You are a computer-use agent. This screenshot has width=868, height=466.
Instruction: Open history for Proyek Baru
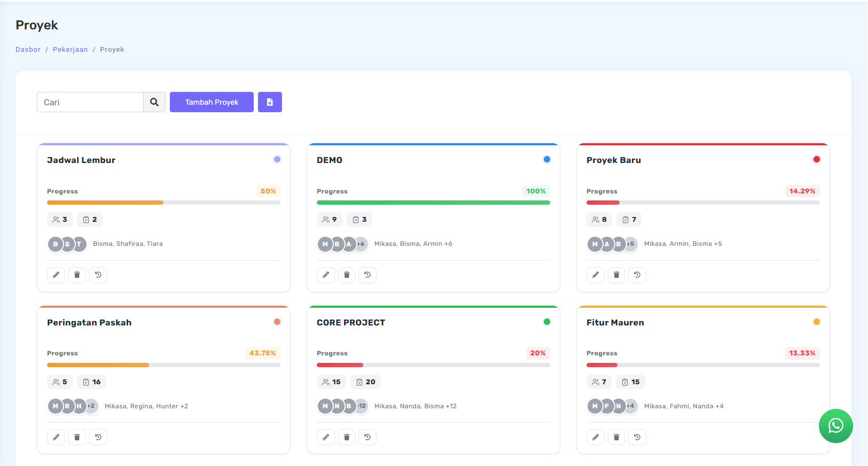tap(637, 275)
